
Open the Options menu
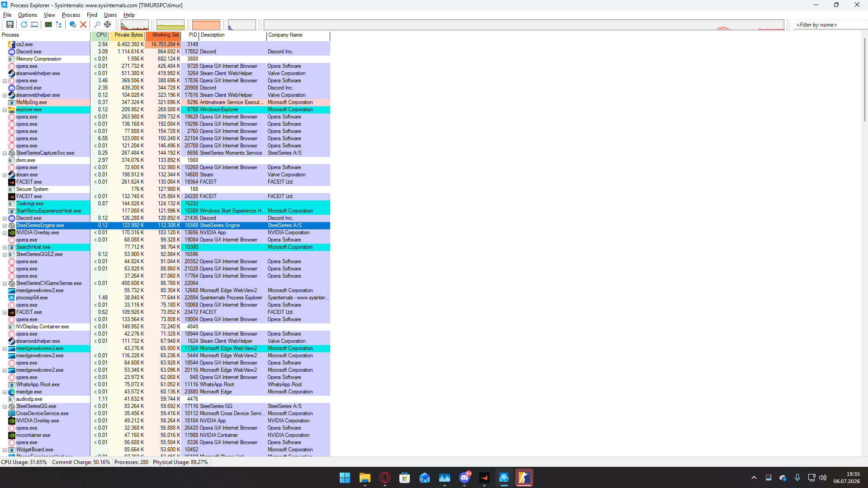[28, 15]
